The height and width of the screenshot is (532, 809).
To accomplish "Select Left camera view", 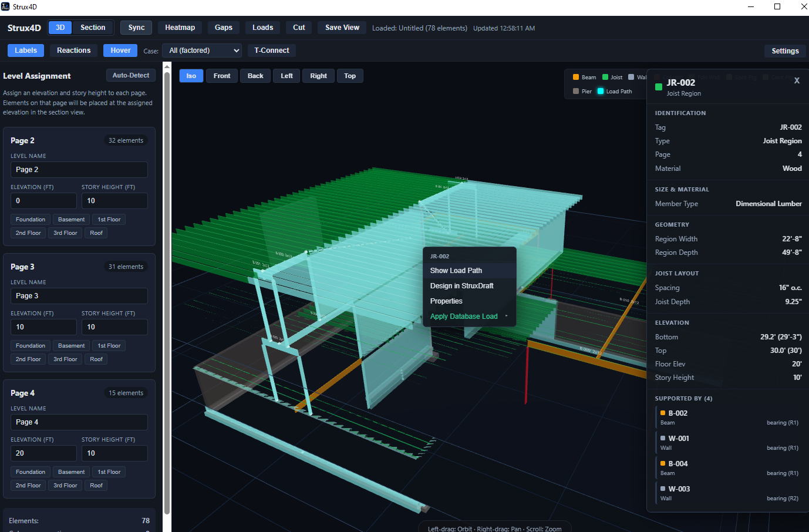I will point(286,76).
